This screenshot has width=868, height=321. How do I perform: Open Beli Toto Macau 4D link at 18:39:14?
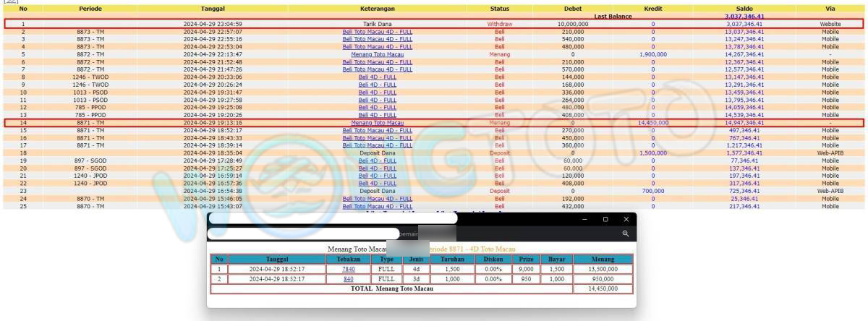click(x=377, y=145)
